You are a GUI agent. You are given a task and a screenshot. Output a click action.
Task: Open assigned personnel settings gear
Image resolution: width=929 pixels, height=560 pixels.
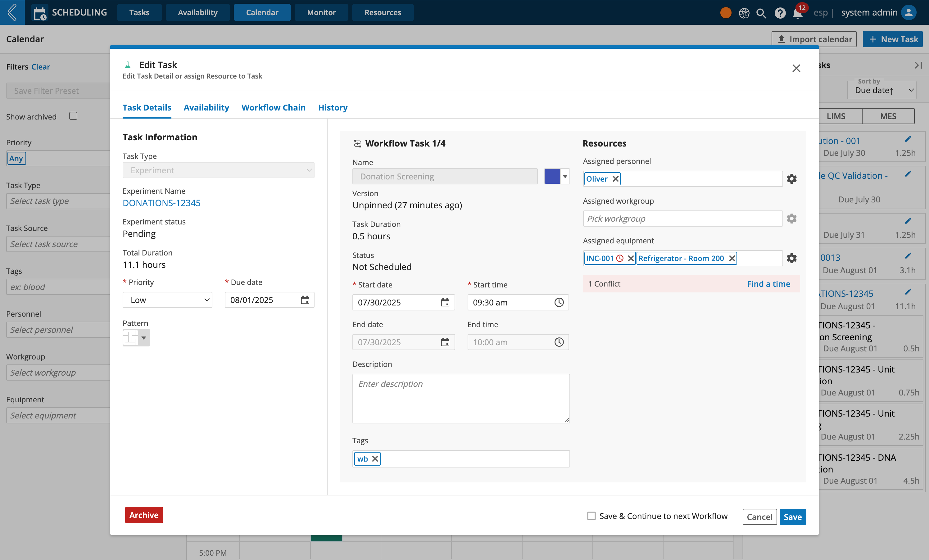[791, 178]
